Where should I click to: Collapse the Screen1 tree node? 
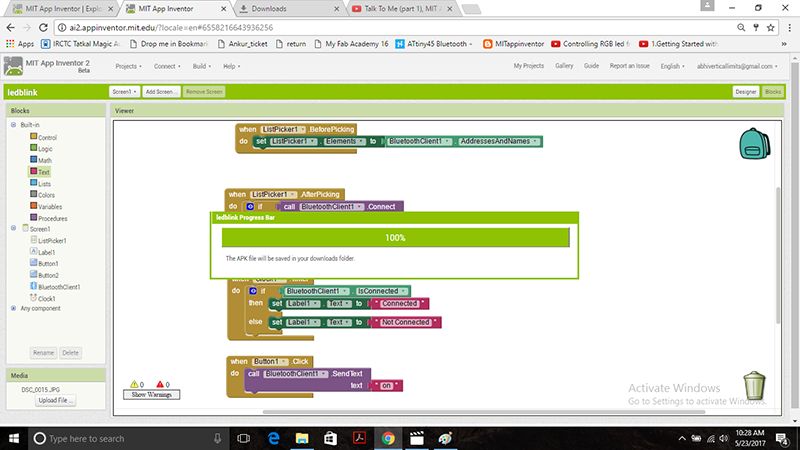(x=14, y=229)
